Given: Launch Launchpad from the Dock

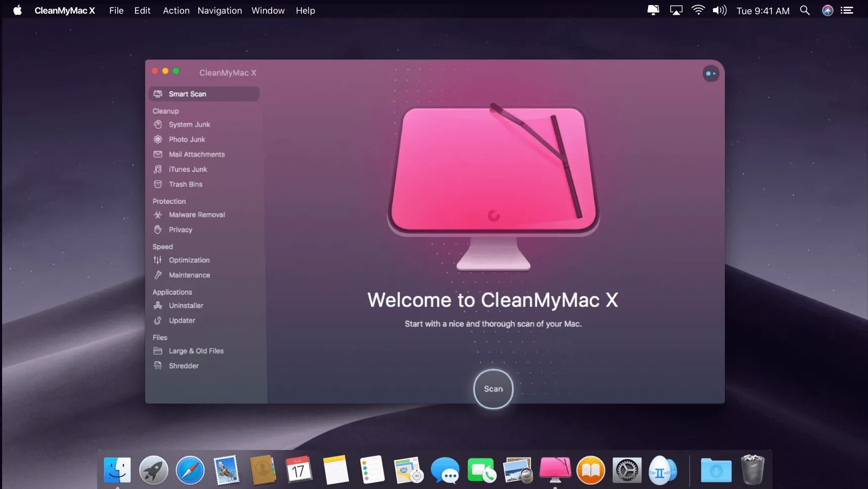Looking at the screenshot, I should coord(154,470).
